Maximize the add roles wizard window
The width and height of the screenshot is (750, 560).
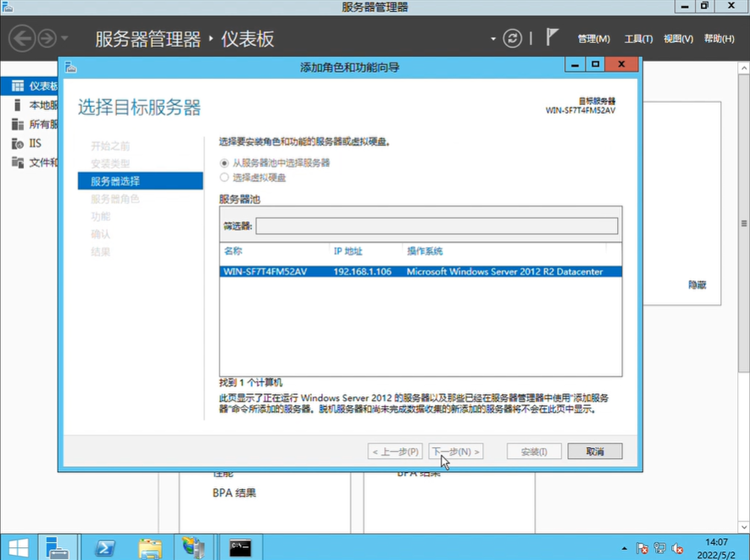[596, 64]
